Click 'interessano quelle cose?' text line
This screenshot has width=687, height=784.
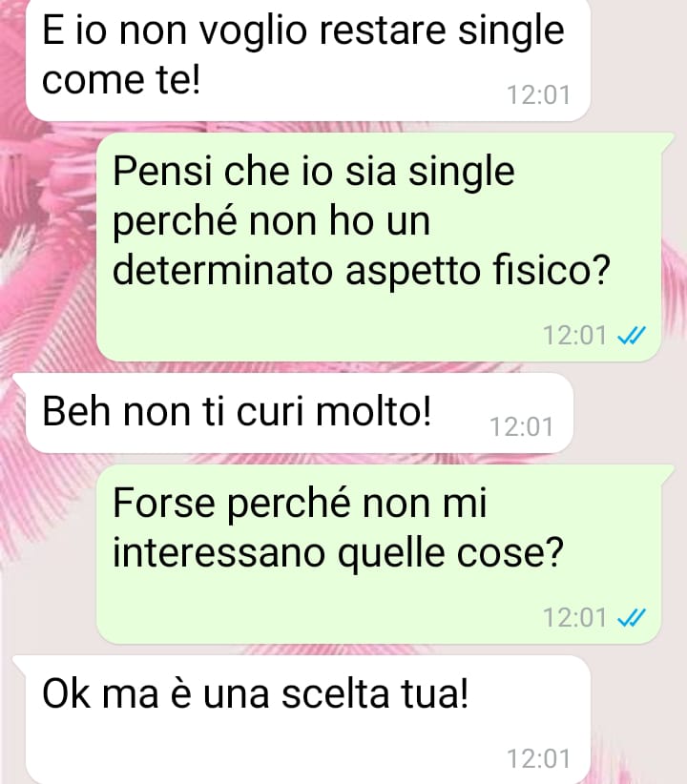[338, 553]
